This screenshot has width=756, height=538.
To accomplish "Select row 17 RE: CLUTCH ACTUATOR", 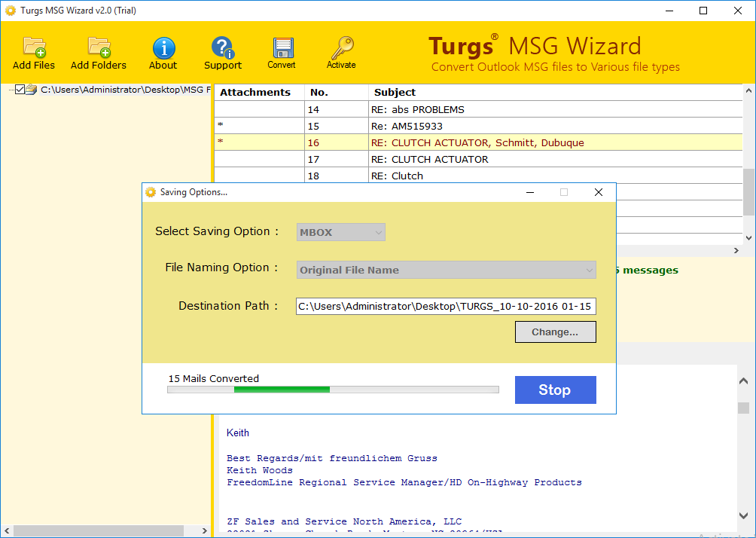I will [478, 159].
